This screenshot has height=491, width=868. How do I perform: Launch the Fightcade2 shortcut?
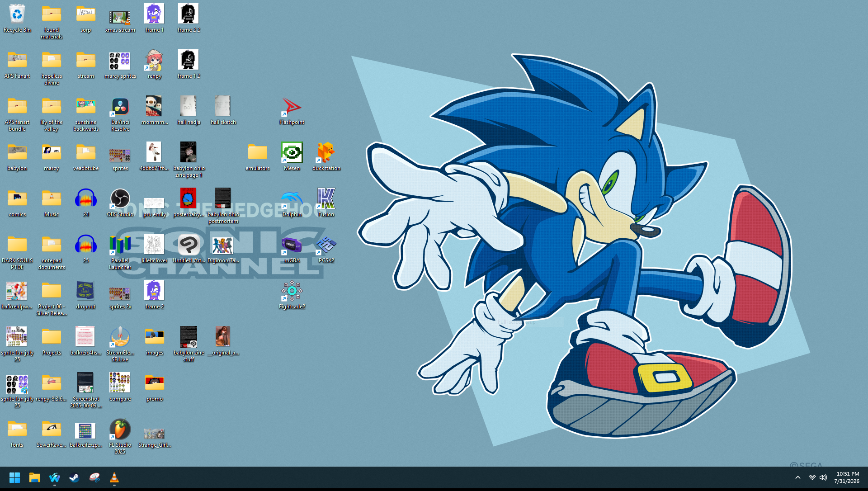[292, 295]
